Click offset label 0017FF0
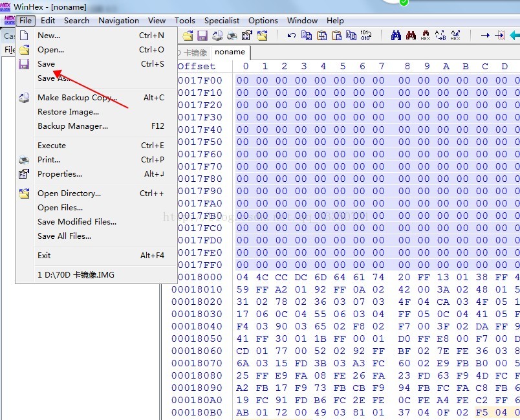The width and height of the screenshot is (520, 420). pyautogui.click(x=200, y=265)
